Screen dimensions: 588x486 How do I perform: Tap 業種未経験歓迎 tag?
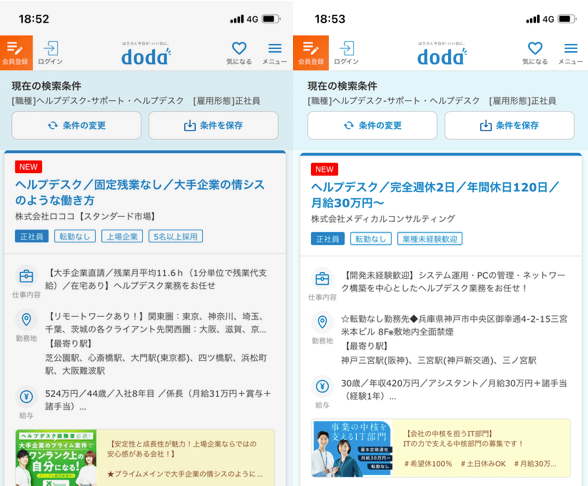430,239
